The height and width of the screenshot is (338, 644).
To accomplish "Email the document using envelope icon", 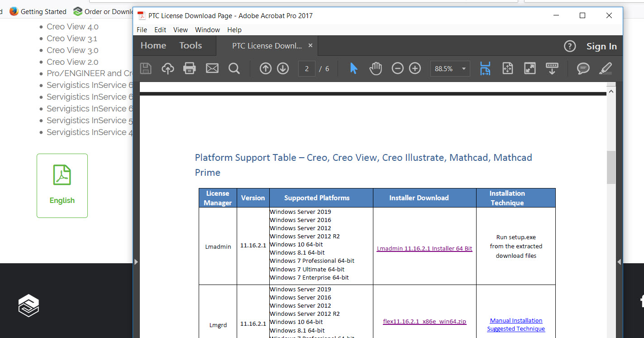I will point(212,68).
